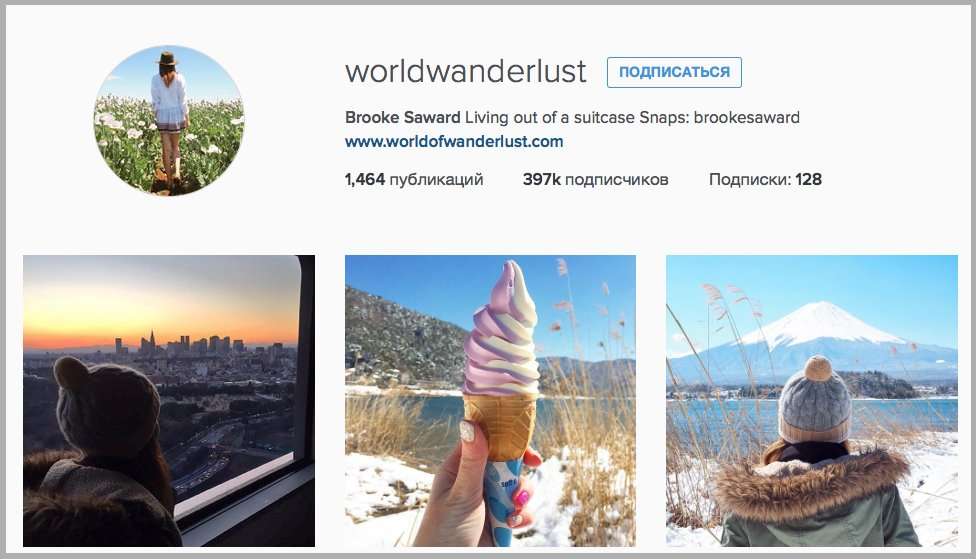Image resolution: width=976 pixels, height=559 pixels.
Task: Open the www.worldofwanderlust.com link
Action: click(454, 142)
